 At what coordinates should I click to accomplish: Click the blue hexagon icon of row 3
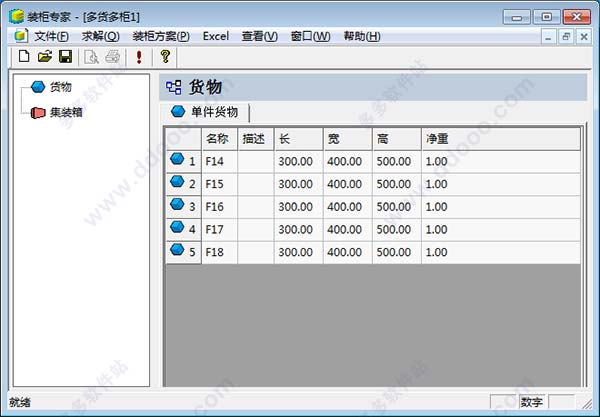177,204
